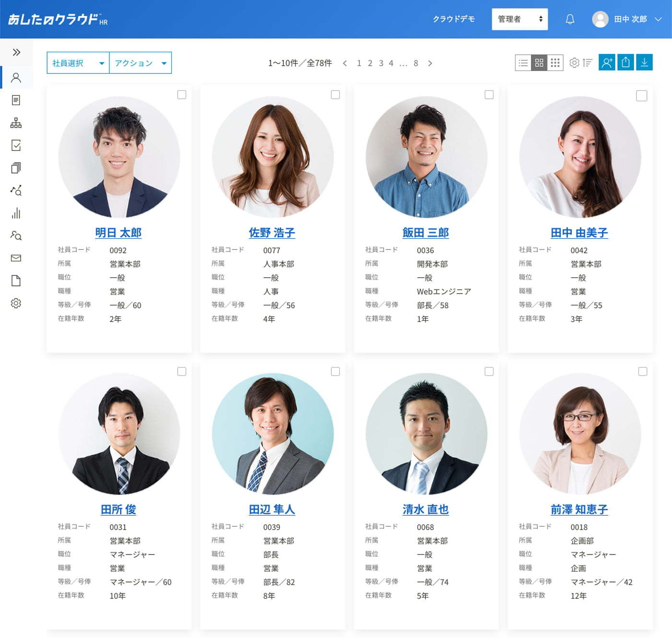Tick the checkbox on 前澤 知恵子's card
This screenshot has height=638, width=672.
[x=643, y=372]
